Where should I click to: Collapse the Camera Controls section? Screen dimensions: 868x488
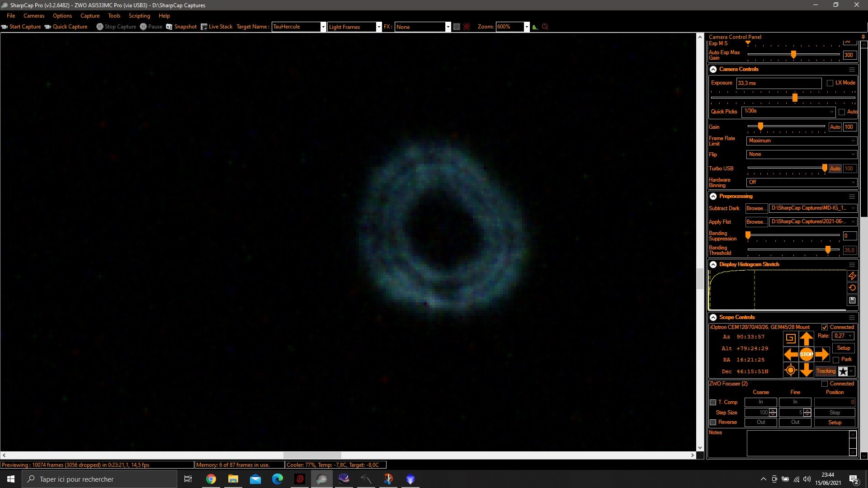click(x=713, y=69)
